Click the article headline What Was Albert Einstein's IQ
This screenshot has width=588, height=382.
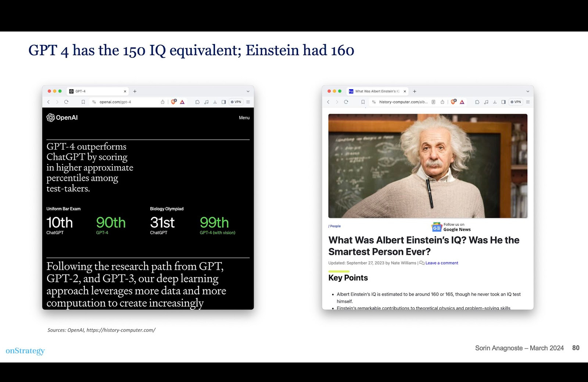pos(424,246)
